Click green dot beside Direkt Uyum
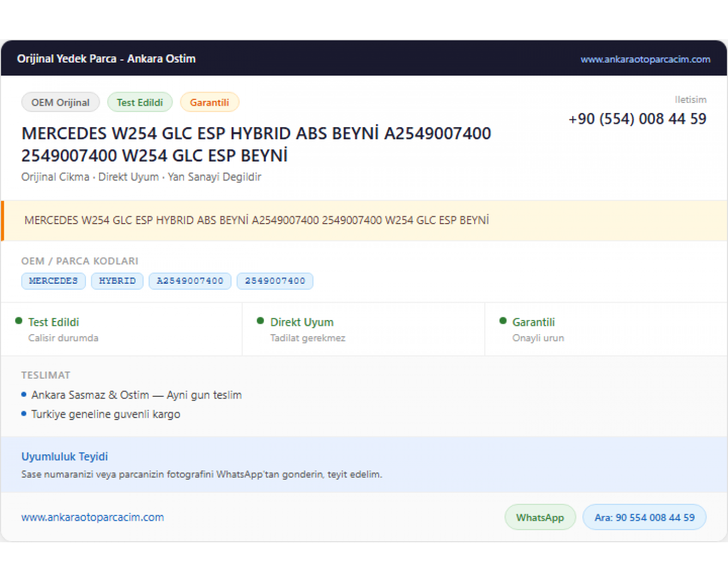 [x=260, y=321]
